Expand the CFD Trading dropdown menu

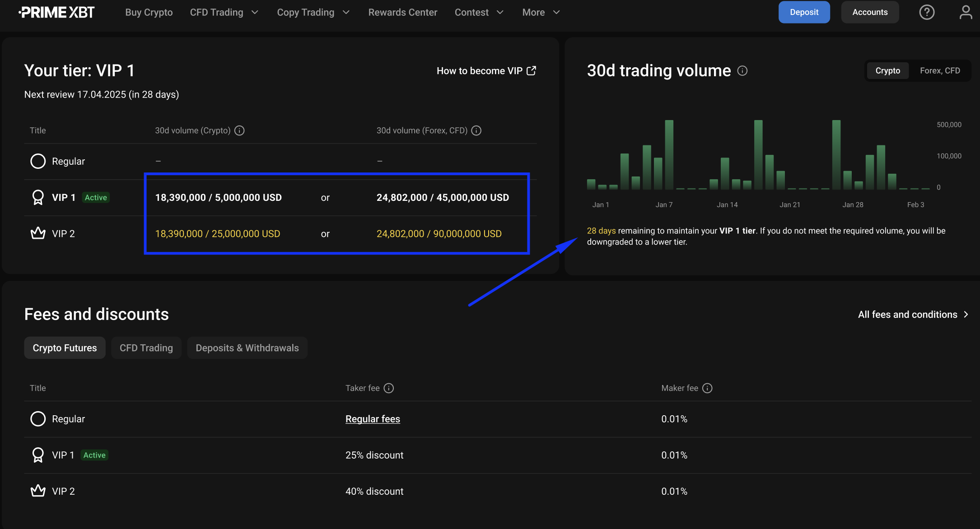(224, 12)
